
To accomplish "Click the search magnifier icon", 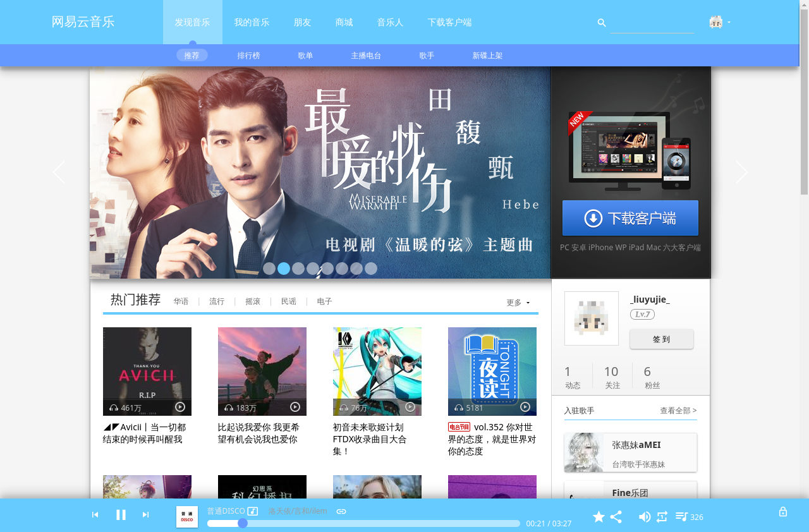I will [x=601, y=22].
